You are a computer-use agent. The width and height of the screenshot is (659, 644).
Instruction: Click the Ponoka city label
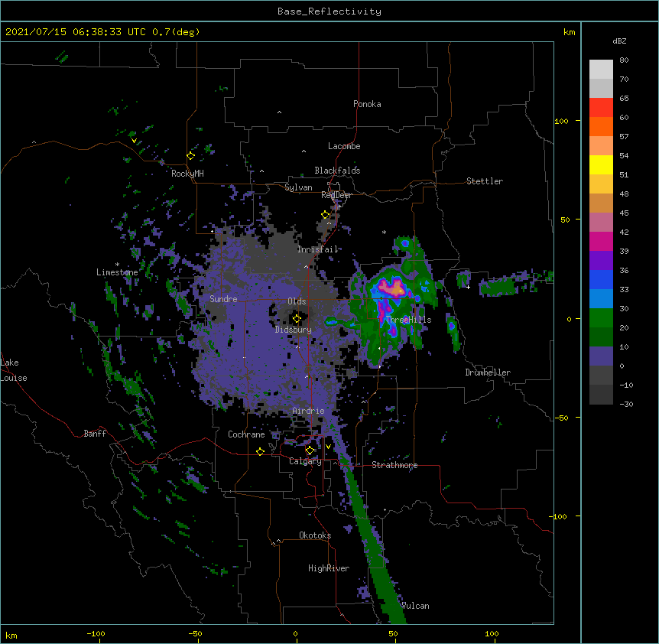[x=367, y=104]
